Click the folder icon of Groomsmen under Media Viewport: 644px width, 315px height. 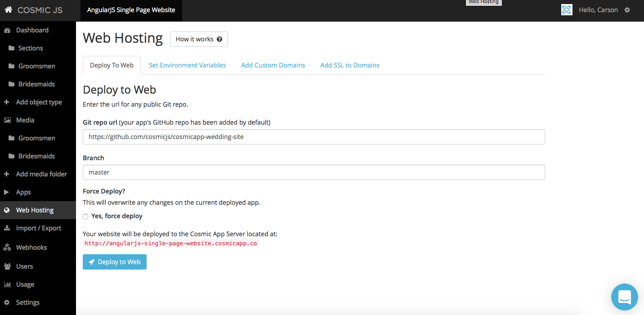[x=12, y=138]
